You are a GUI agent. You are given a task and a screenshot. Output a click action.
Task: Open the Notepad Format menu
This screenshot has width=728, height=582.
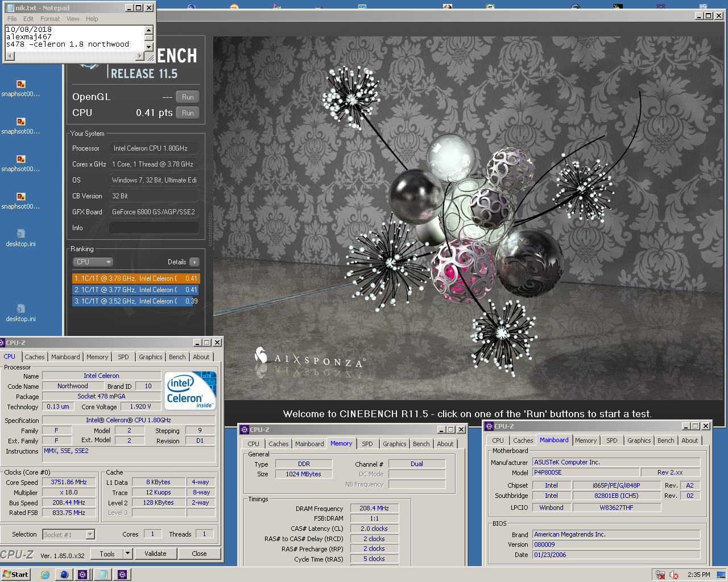[x=50, y=19]
